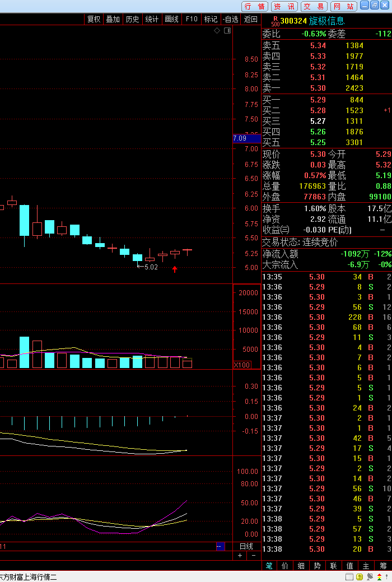Zoom out chart with minus button
The height and width of the screenshot is (582, 392).
point(254,555)
